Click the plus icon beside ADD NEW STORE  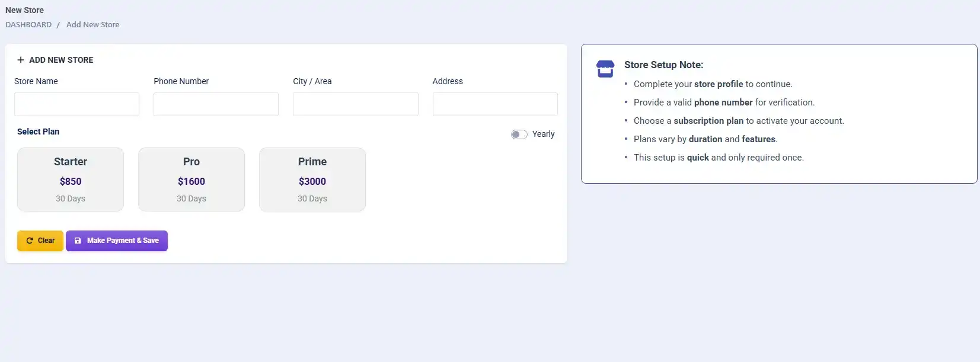(x=21, y=60)
